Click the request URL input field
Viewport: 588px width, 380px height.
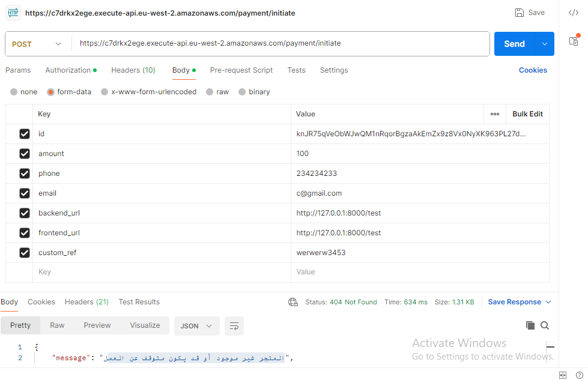[x=281, y=44]
